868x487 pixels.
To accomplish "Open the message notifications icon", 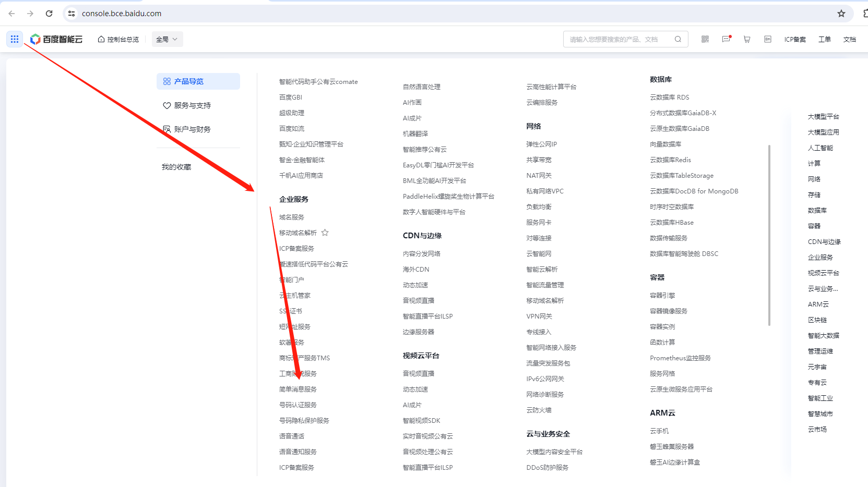I will tap(726, 39).
